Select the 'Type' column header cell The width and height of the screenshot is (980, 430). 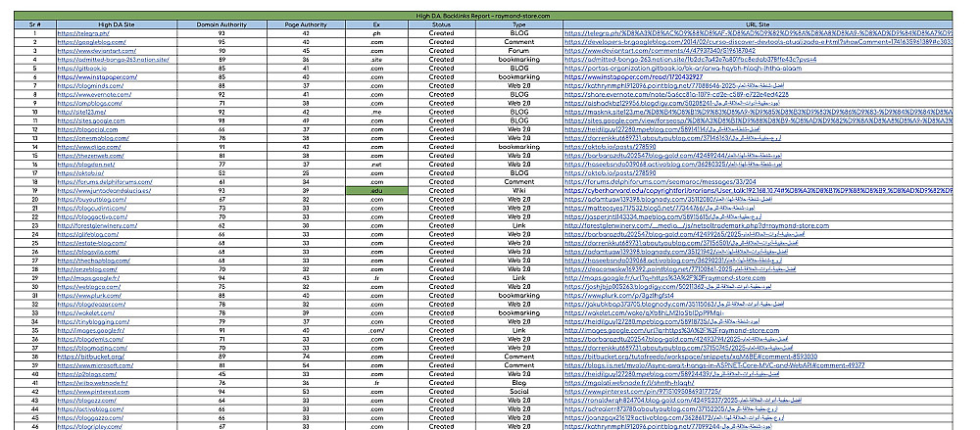tap(518, 25)
